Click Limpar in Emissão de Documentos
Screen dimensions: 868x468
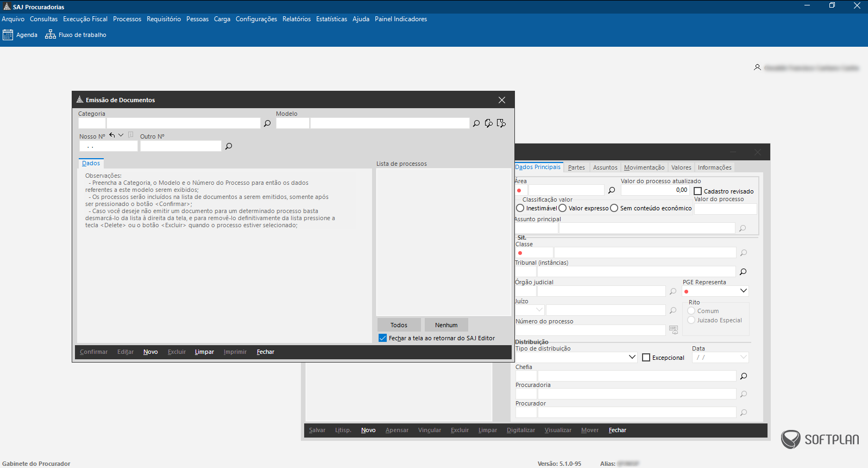tap(204, 352)
